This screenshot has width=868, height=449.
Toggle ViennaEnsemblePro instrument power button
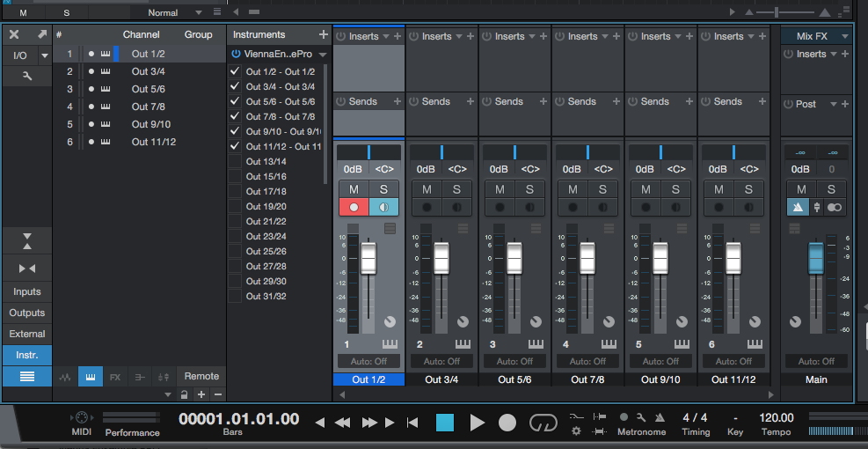pyautogui.click(x=237, y=54)
